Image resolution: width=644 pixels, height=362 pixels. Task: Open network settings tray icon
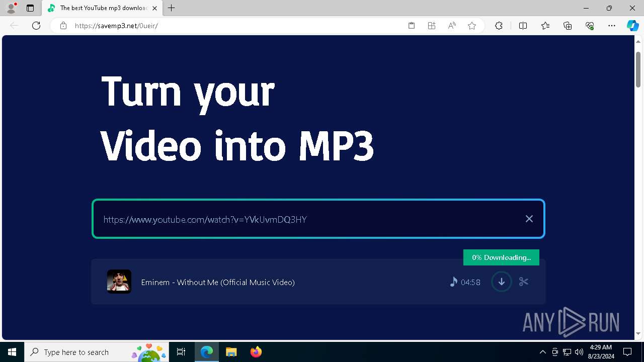coord(567,352)
